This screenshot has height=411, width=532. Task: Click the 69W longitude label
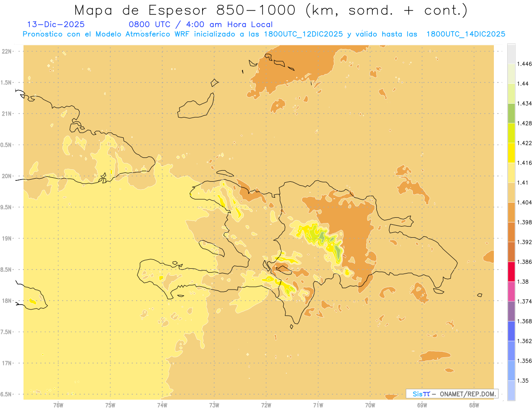click(x=422, y=405)
